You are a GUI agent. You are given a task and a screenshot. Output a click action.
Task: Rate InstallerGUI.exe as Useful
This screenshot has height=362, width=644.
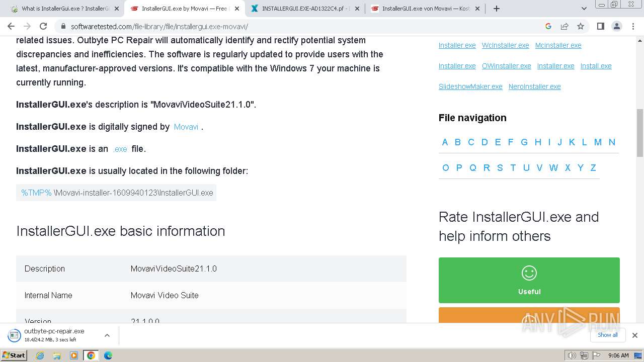click(x=529, y=280)
